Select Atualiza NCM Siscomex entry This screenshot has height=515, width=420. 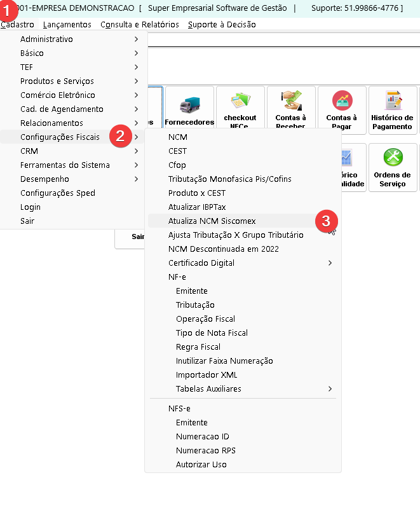tap(212, 221)
